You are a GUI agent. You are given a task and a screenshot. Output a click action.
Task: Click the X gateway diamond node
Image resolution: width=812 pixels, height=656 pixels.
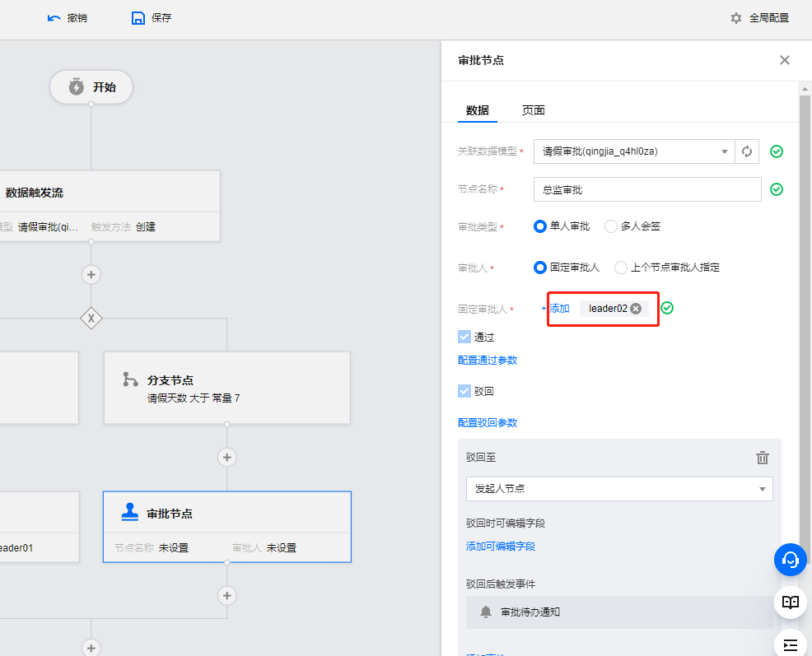coord(91,318)
